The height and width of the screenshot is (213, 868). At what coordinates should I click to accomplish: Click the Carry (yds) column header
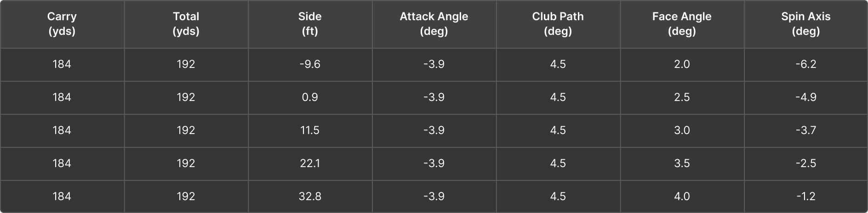[x=62, y=24]
